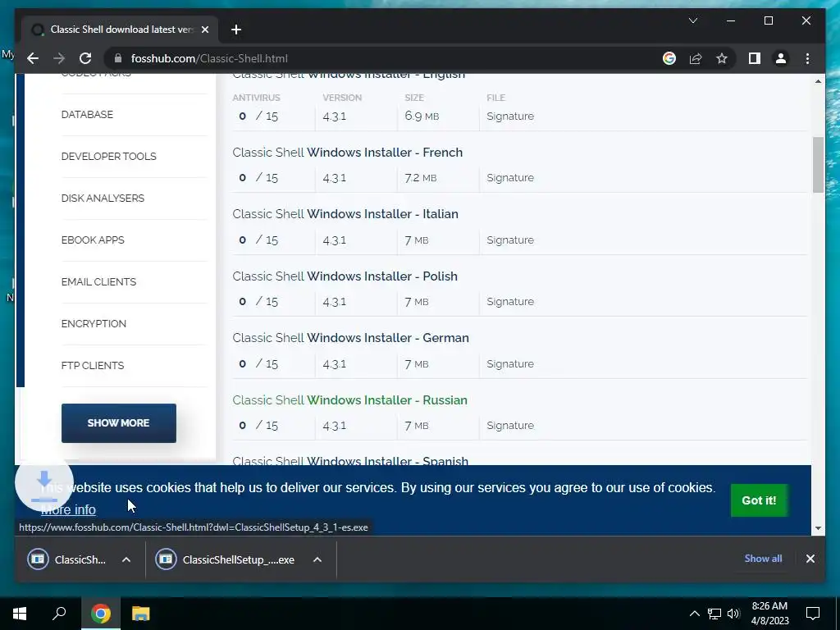Click the forward navigation arrow

(59, 58)
